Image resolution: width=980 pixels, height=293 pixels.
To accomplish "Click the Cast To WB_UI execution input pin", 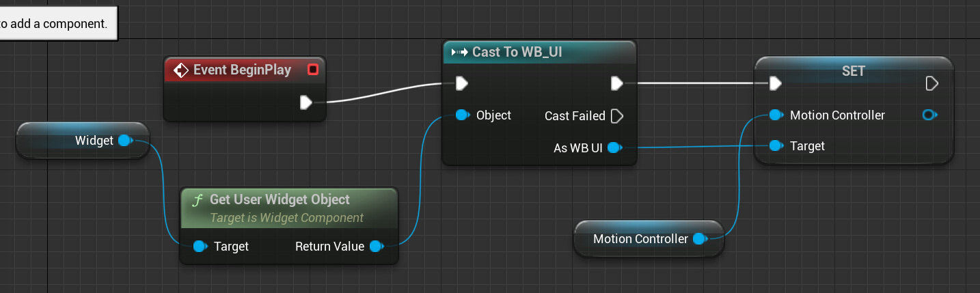I will [462, 83].
